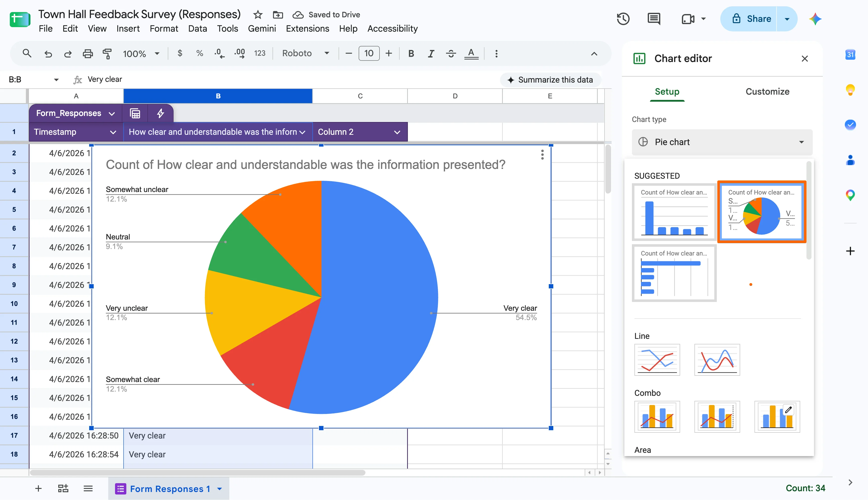
Task: Click the print icon
Action: pyautogui.click(x=88, y=53)
